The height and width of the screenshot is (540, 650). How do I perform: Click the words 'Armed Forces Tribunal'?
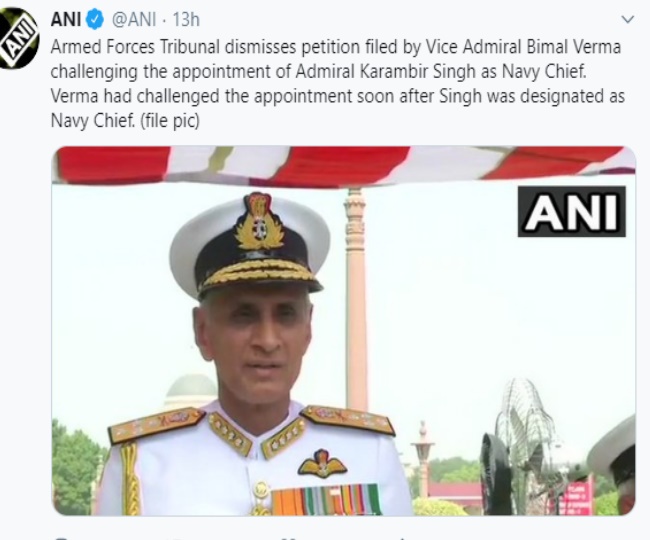coord(136,47)
